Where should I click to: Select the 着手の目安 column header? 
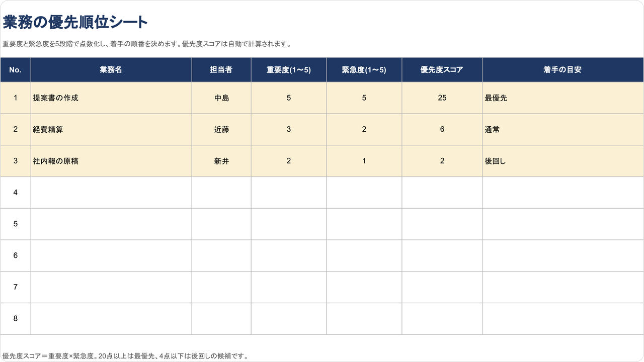pyautogui.click(x=563, y=70)
